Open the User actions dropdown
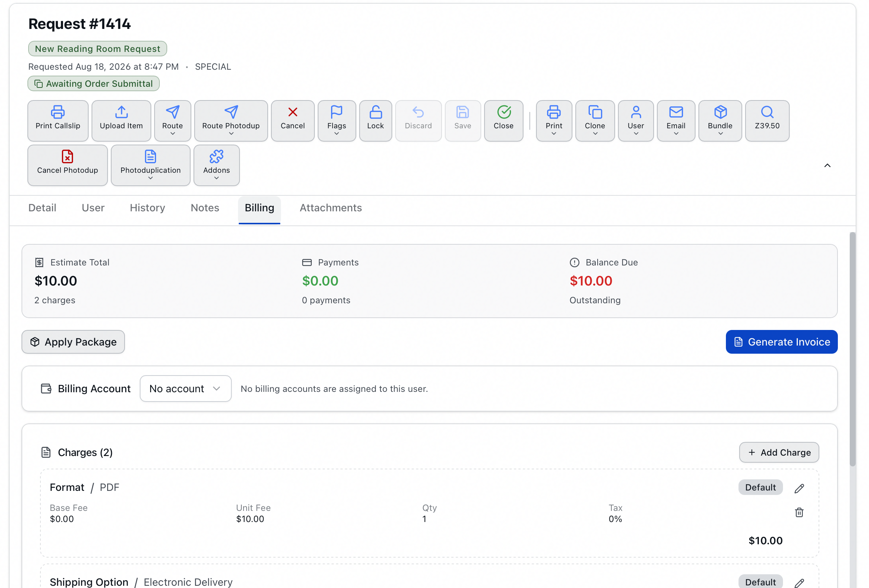 point(636,120)
